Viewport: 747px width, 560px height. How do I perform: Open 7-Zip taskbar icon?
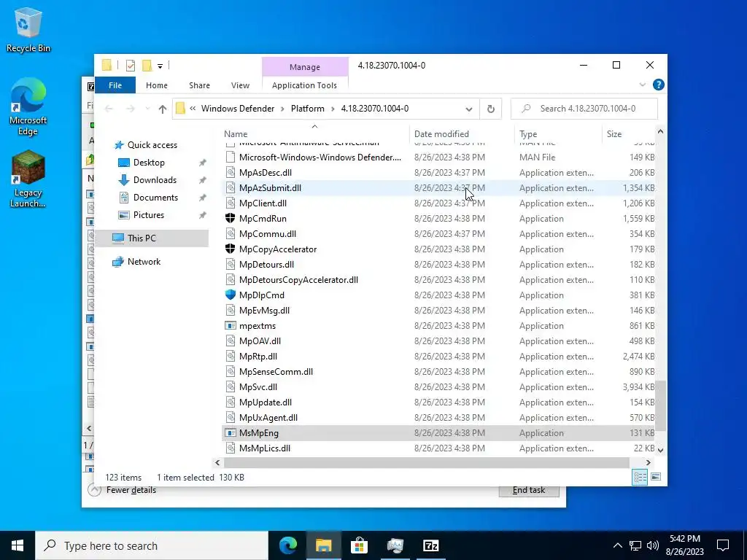pos(430,545)
